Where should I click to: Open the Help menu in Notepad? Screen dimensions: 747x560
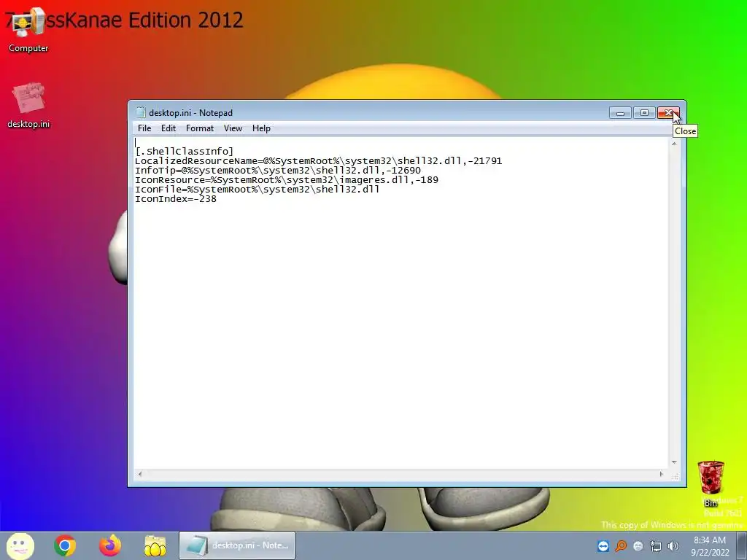261,128
